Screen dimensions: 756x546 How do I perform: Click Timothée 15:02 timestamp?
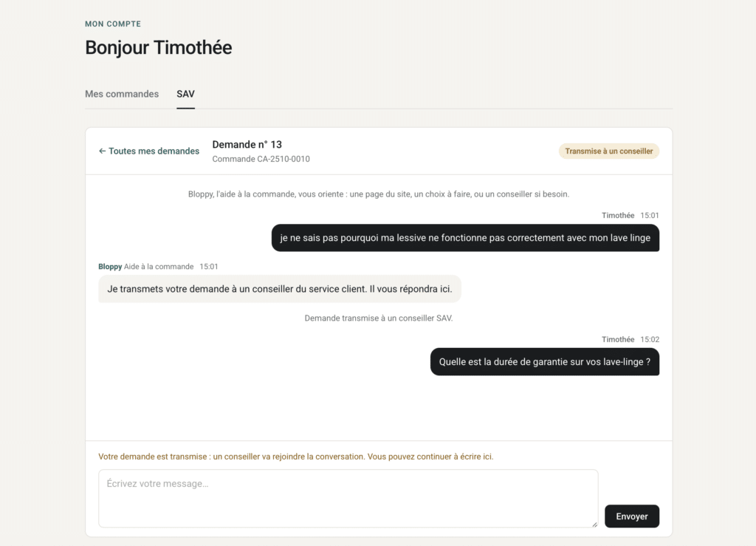click(x=630, y=339)
